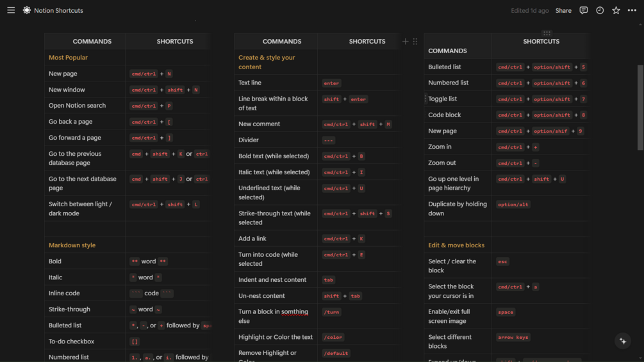Click the vertical page scrollbar
The height and width of the screenshot is (362, 644).
640,108
